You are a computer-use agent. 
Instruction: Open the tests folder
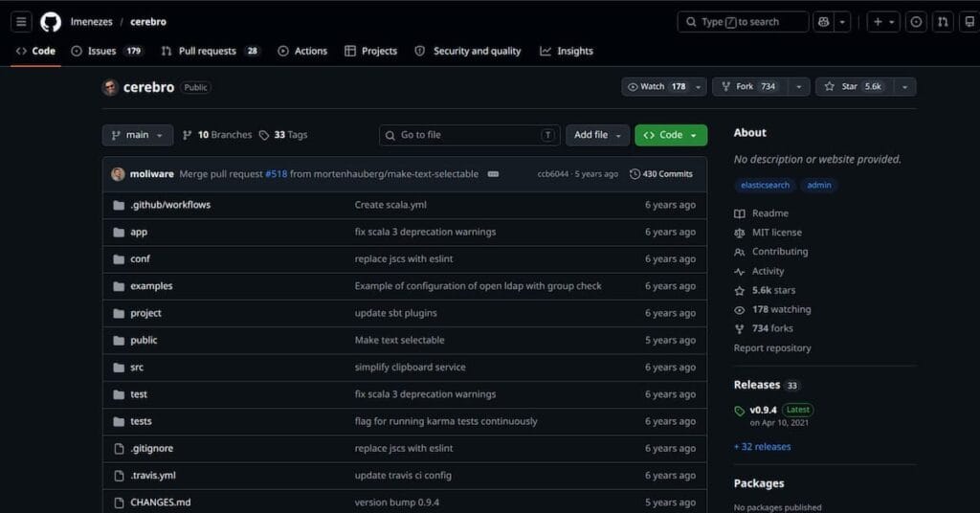(142, 421)
